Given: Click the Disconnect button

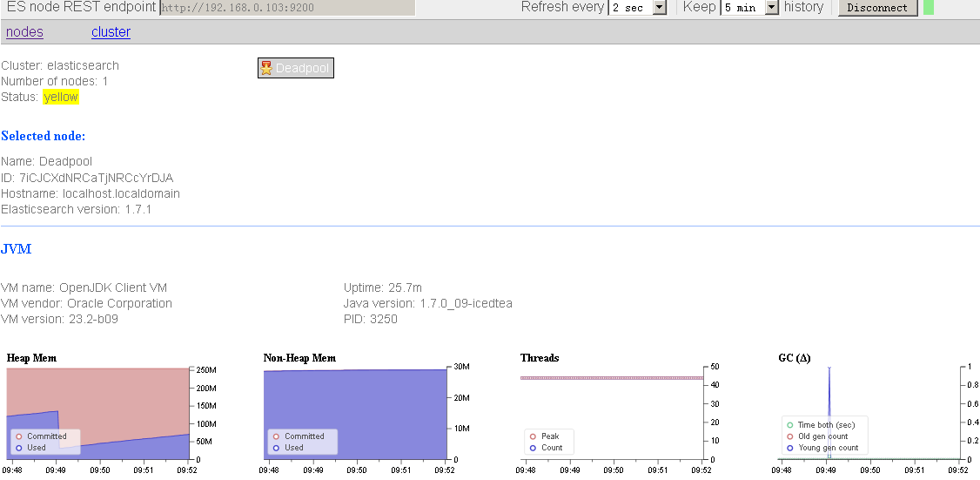Looking at the screenshot, I should coord(877,8).
